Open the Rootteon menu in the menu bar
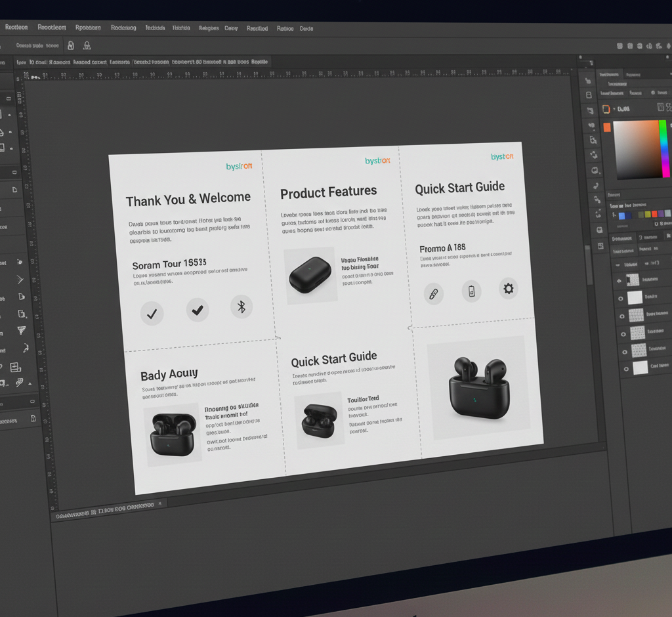Screen dimensions: 672x617 pyautogui.click(x=16, y=28)
